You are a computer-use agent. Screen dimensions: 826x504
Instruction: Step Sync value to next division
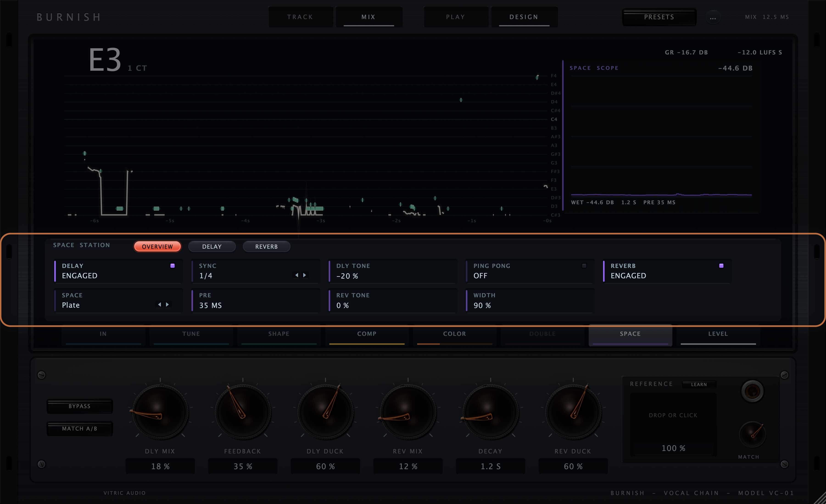point(304,275)
